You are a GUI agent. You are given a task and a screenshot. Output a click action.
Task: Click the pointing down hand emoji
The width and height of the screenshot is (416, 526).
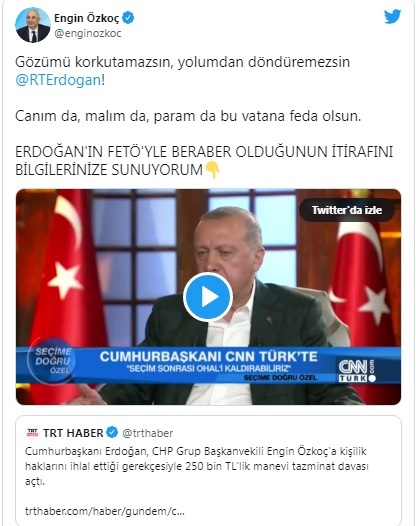212,170
